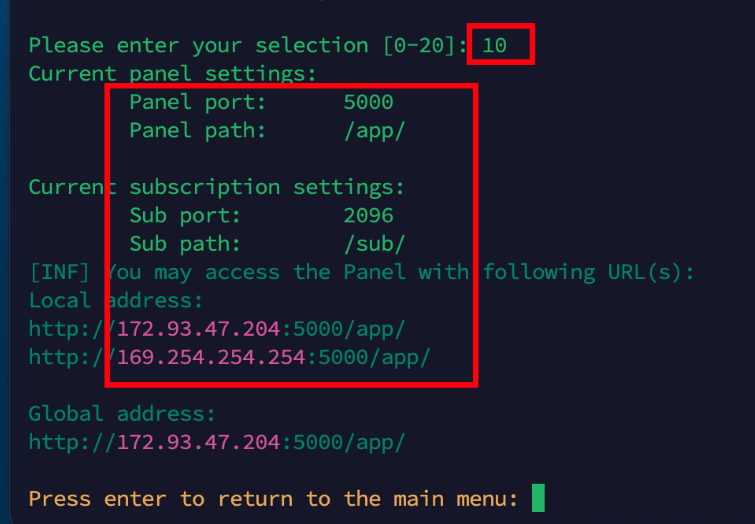Click the Sub path value /sub/
This screenshot has width=755, height=524.
(374, 243)
